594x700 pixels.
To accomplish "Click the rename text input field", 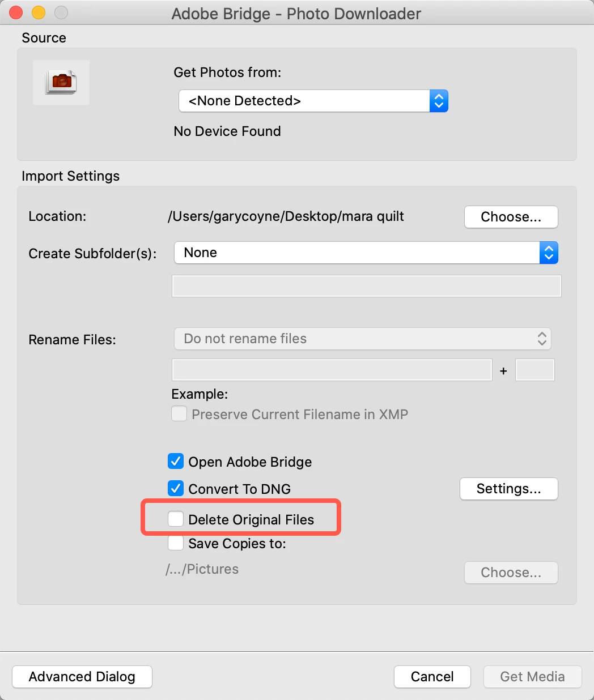I will tap(332, 370).
